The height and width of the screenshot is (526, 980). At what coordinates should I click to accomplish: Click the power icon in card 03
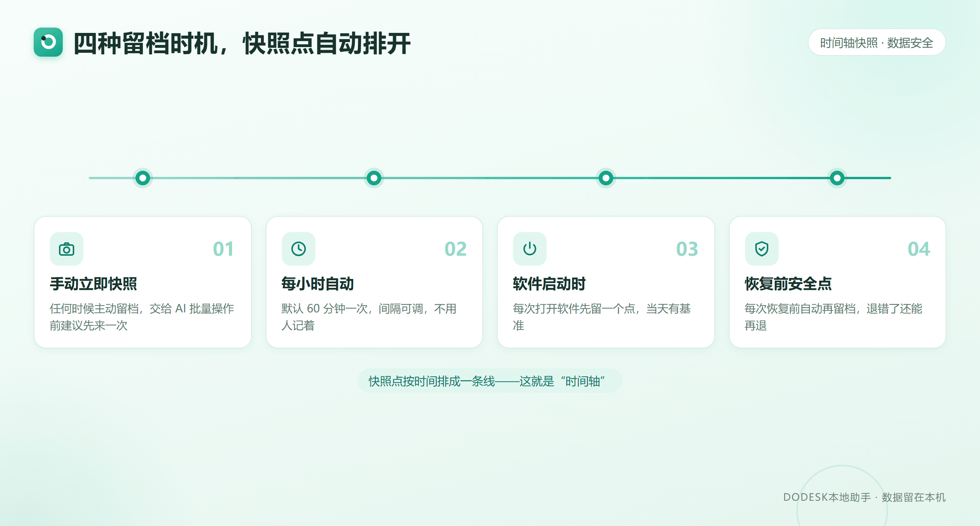(530, 249)
